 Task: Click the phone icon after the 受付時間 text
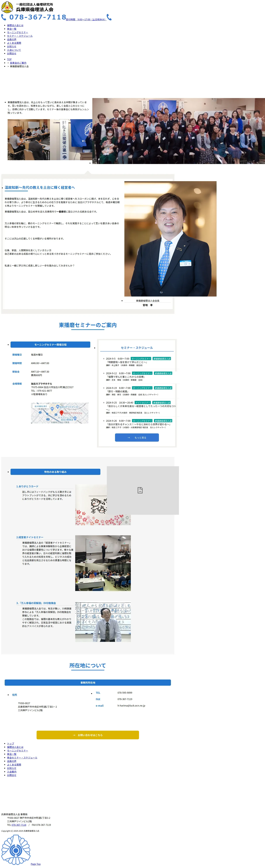point(109,17)
